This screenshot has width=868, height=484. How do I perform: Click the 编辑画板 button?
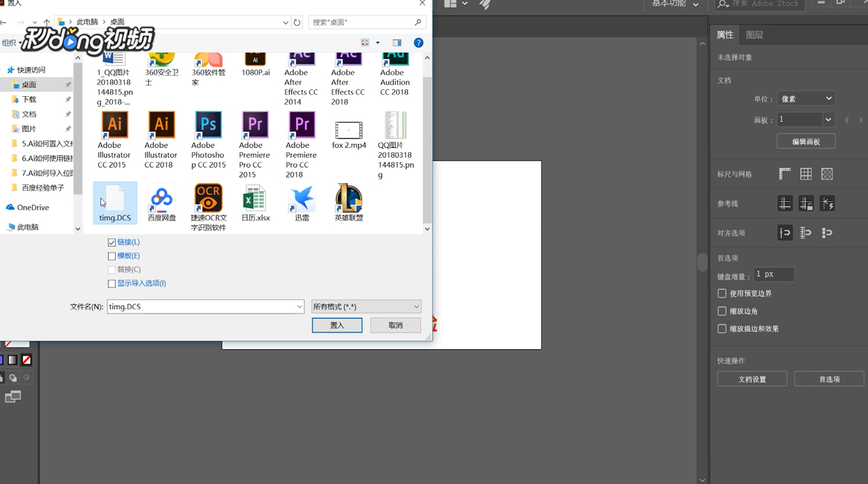tap(806, 142)
